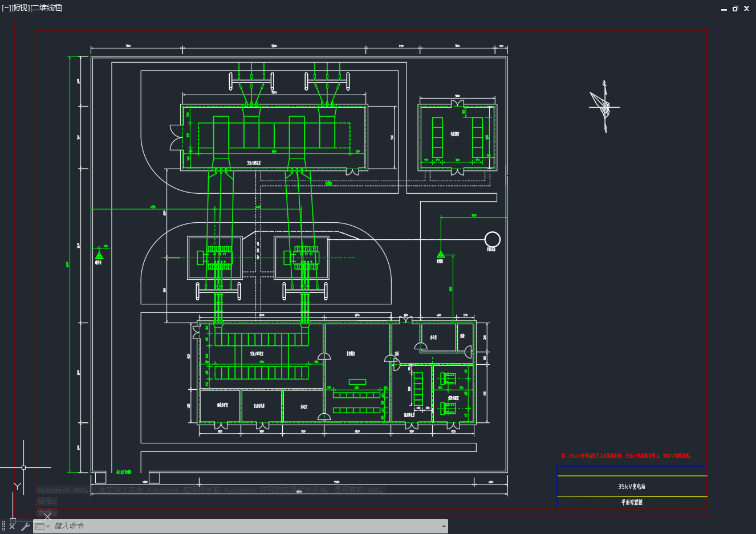Image resolution: width=756 pixels, height=534 pixels.
Task: Click the command line drag grip
Action: 3,526
